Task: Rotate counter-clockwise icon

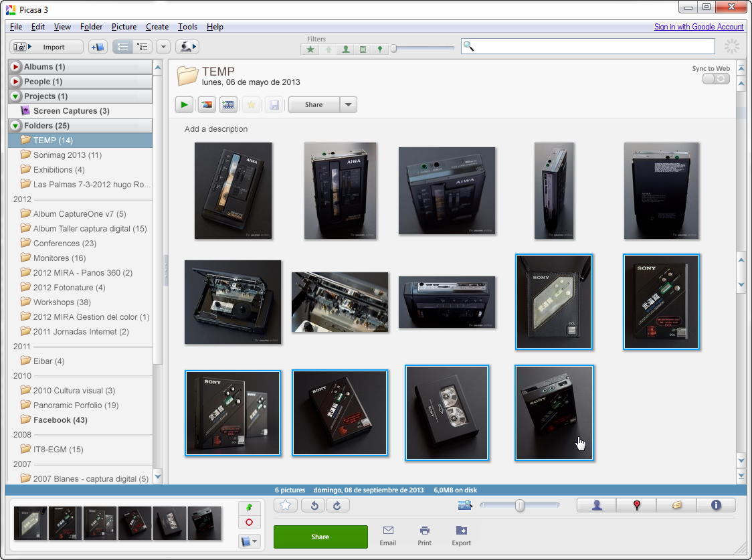Action: (314, 505)
